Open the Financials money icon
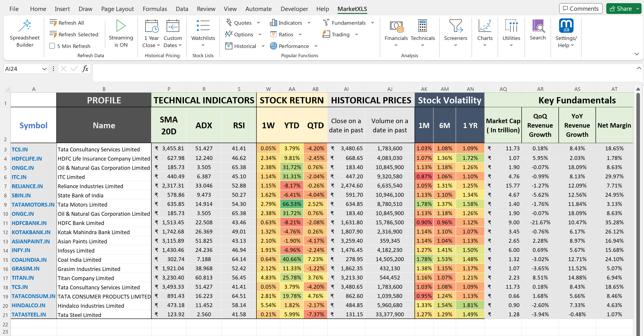The image size is (644, 336). [x=396, y=26]
